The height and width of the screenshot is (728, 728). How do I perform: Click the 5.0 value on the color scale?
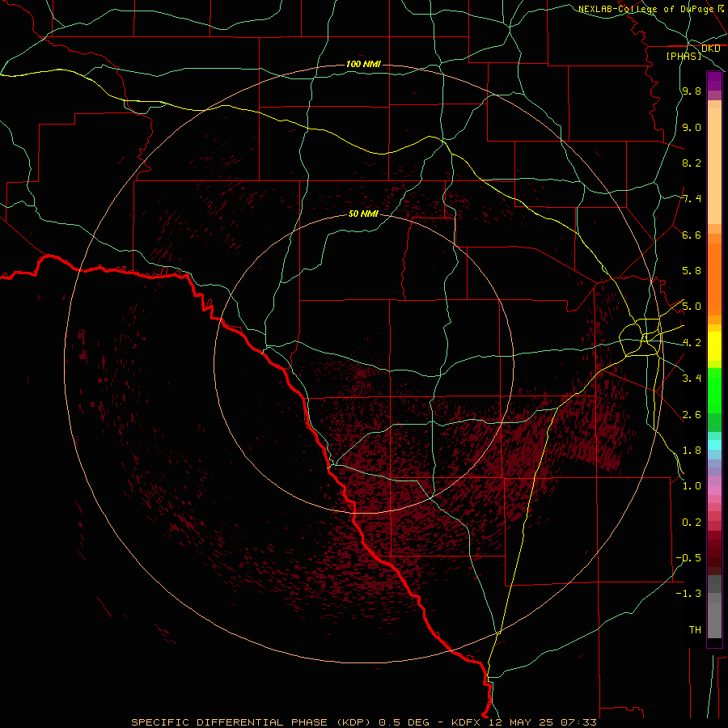692,307
